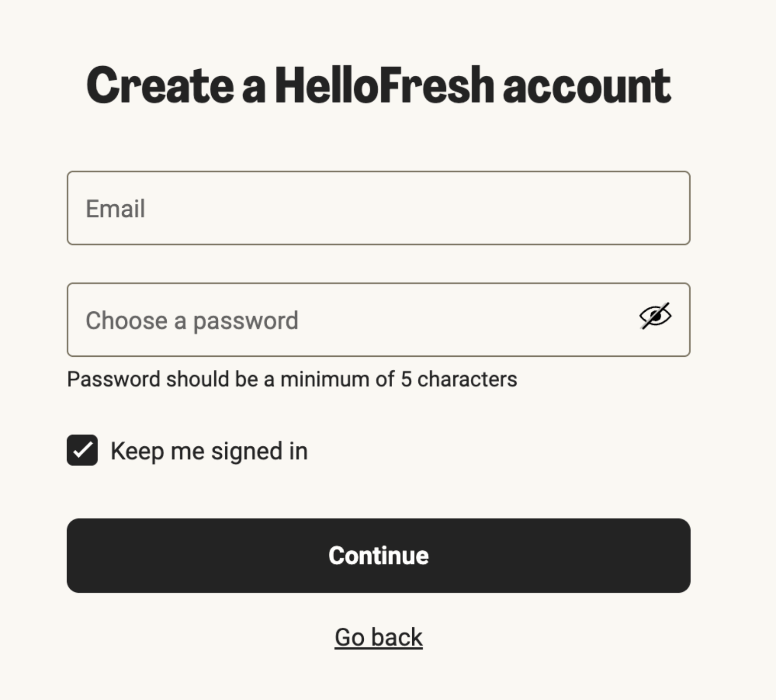Click the Create a HelloFresh account heading
The height and width of the screenshot is (700, 776).
(x=378, y=85)
